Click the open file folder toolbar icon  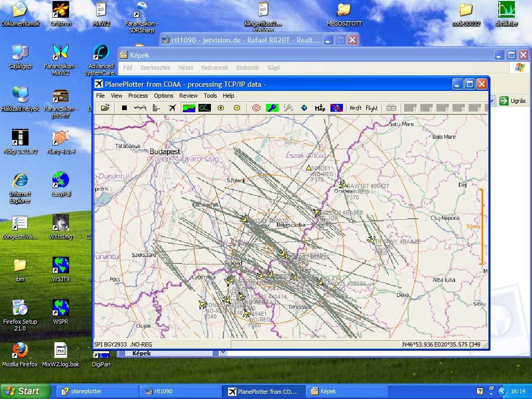[x=105, y=108]
